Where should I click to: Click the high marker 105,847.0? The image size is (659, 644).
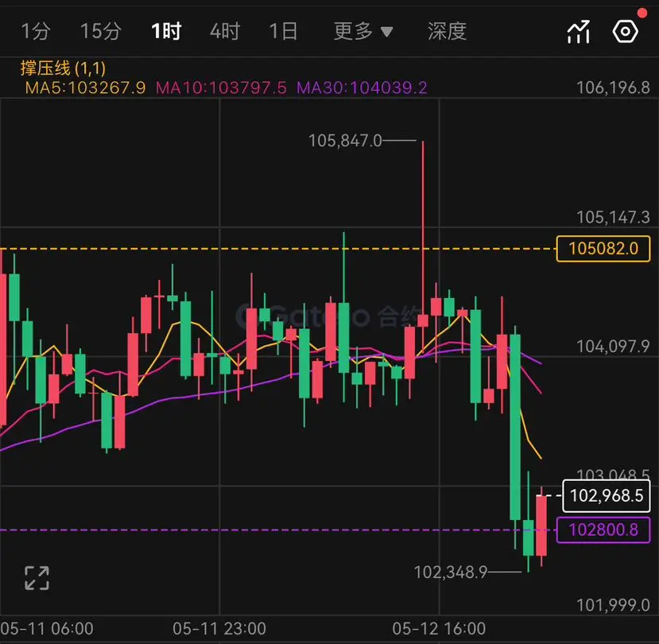coord(345,141)
